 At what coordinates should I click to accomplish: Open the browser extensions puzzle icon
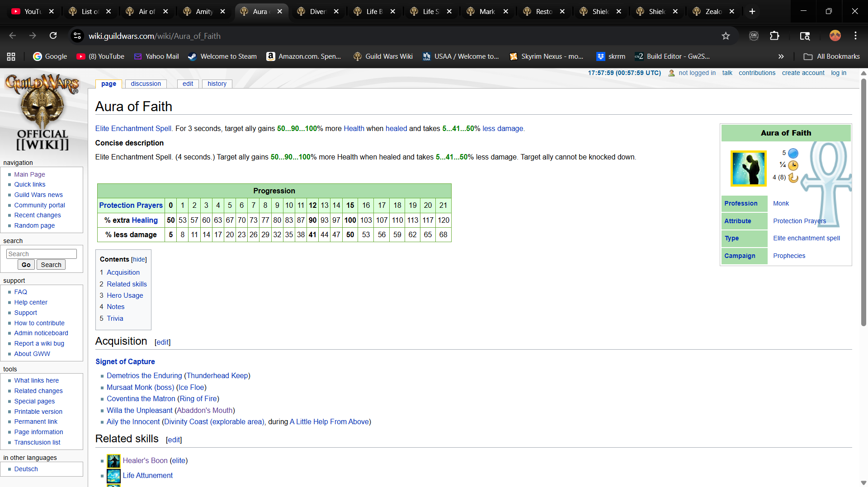[774, 36]
